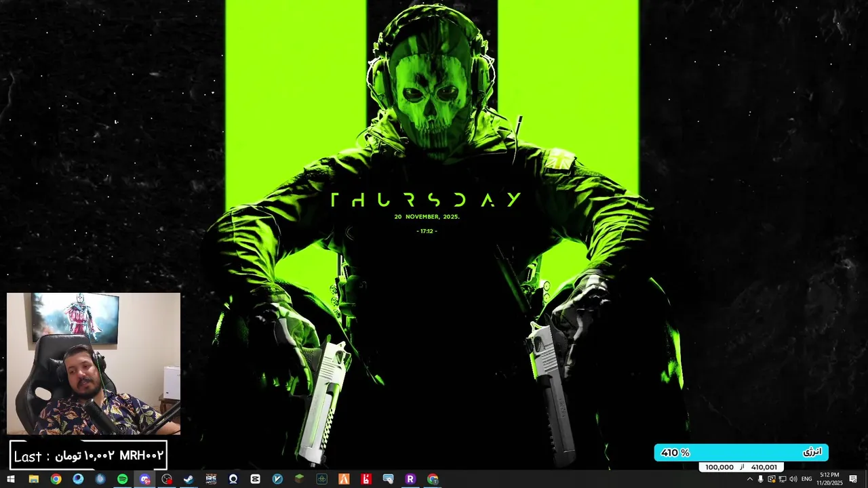868x488 pixels.
Task: Switch to OBS Studio in the taskbar
Action: [x=167, y=479]
